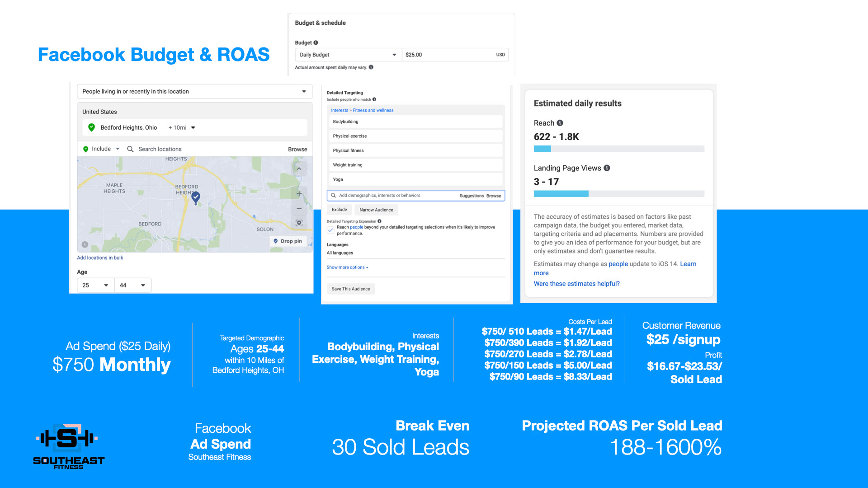Open the Daily Budget dropdown
Screen dimensions: 868x488
click(x=348, y=55)
